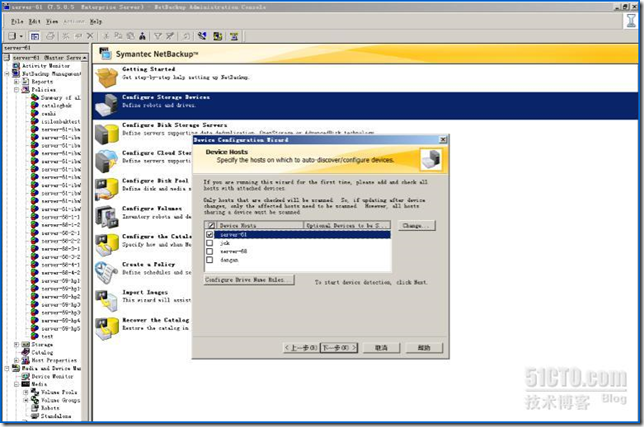Collapse the NetBackup Management node
644x427 pixels.
coord(7,74)
